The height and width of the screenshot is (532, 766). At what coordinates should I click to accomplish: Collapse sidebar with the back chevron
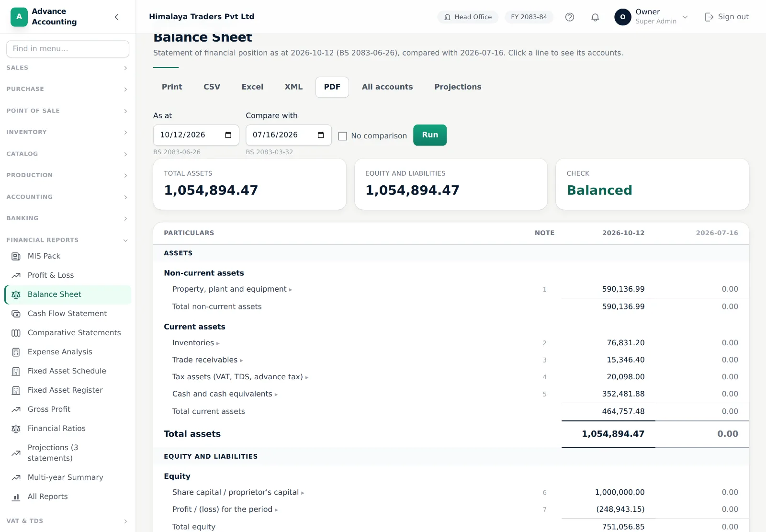(x=117, y=17)
